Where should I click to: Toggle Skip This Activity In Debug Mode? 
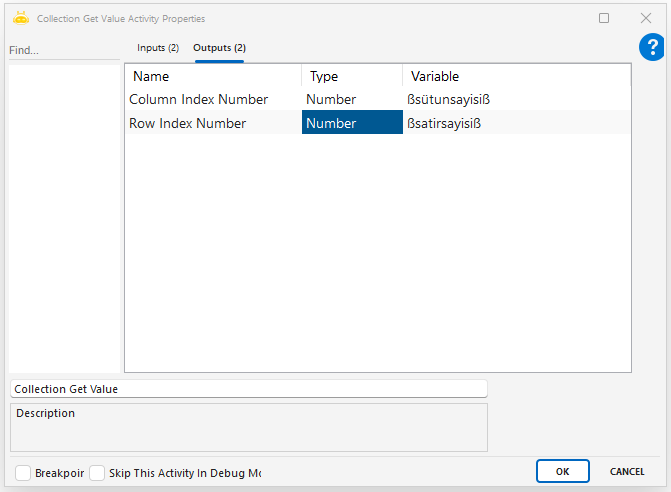click(97, 472)
